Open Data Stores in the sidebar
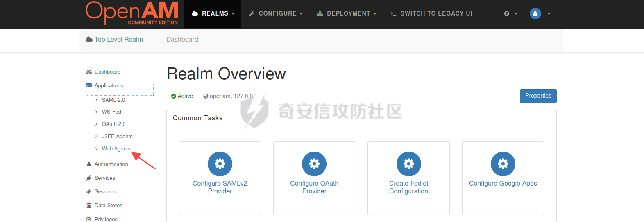The width and height of the screenshot is (644, 222). (108, 205)
